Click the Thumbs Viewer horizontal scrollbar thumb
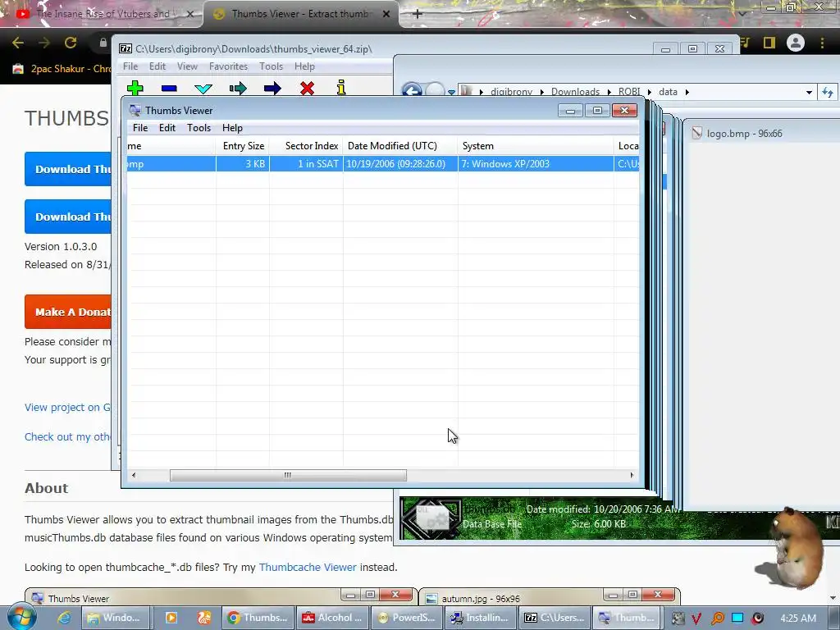The width and height of the screenshot is (840, 630). [x=288, y=475]
